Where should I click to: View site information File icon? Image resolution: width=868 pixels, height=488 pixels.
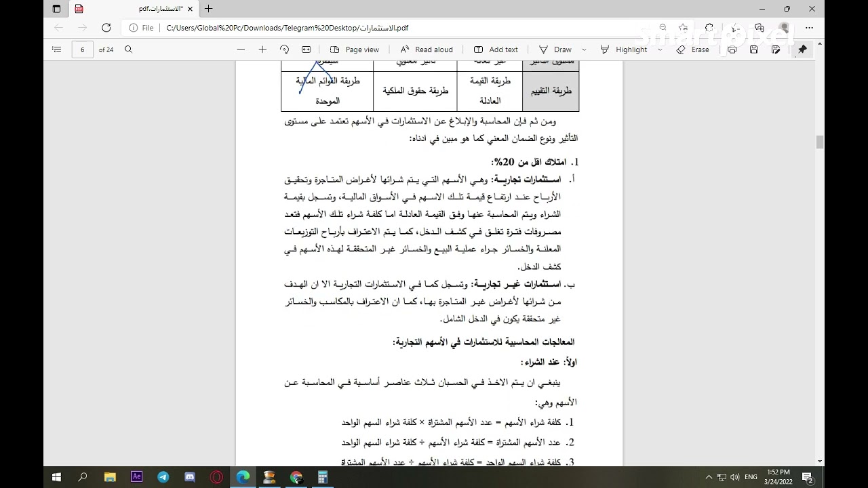(141, 28)
